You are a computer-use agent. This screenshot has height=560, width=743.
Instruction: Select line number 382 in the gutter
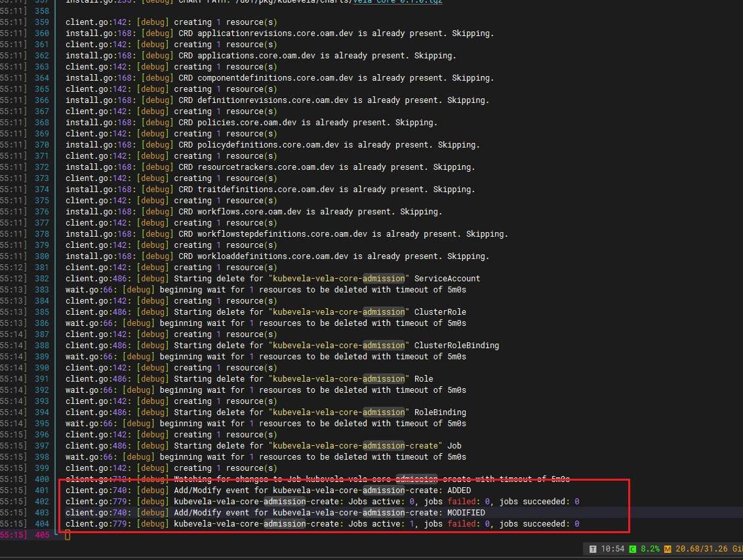click(42, 279)
